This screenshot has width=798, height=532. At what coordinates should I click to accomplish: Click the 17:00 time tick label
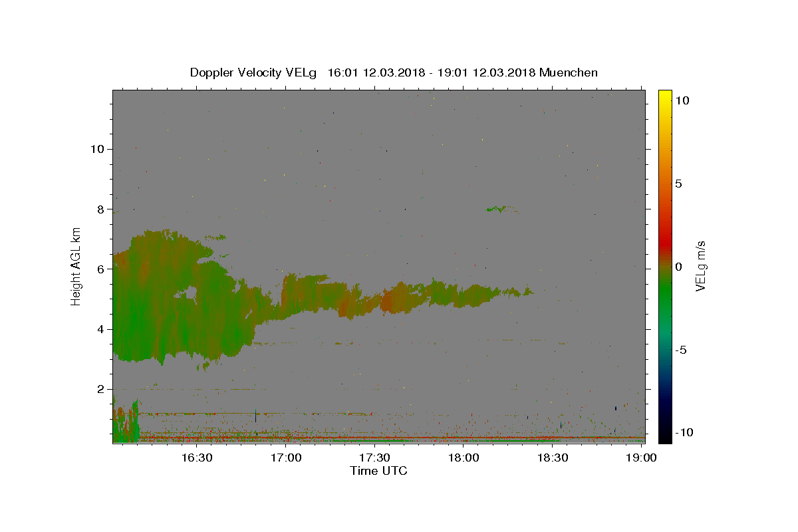286,458
